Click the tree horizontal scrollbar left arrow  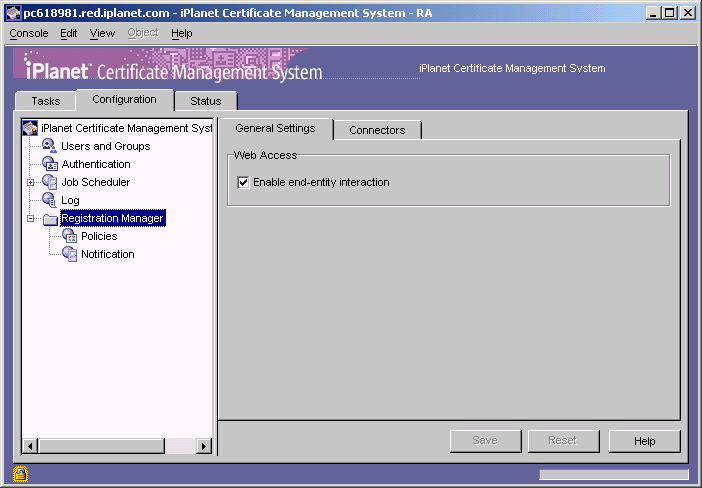click(30, 446)
